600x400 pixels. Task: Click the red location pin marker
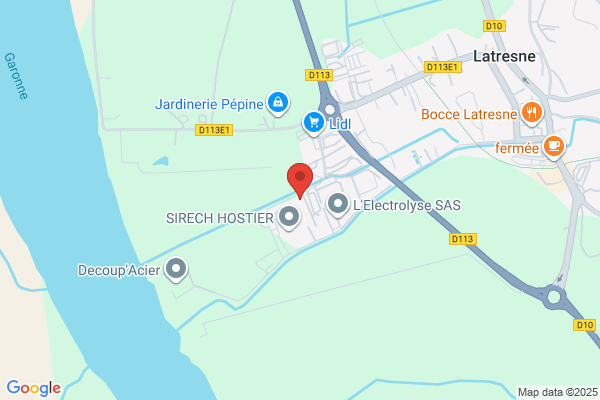click(x=300, y=180)
